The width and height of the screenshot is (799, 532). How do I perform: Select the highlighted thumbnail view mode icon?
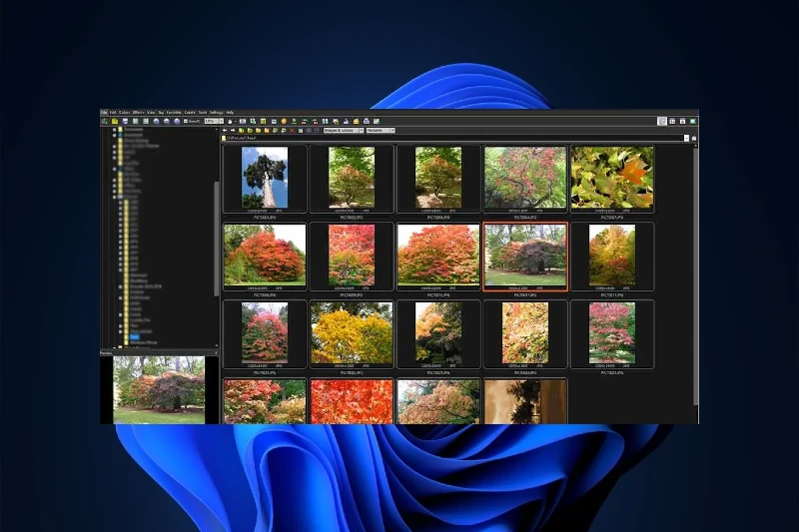click(662, 121)
